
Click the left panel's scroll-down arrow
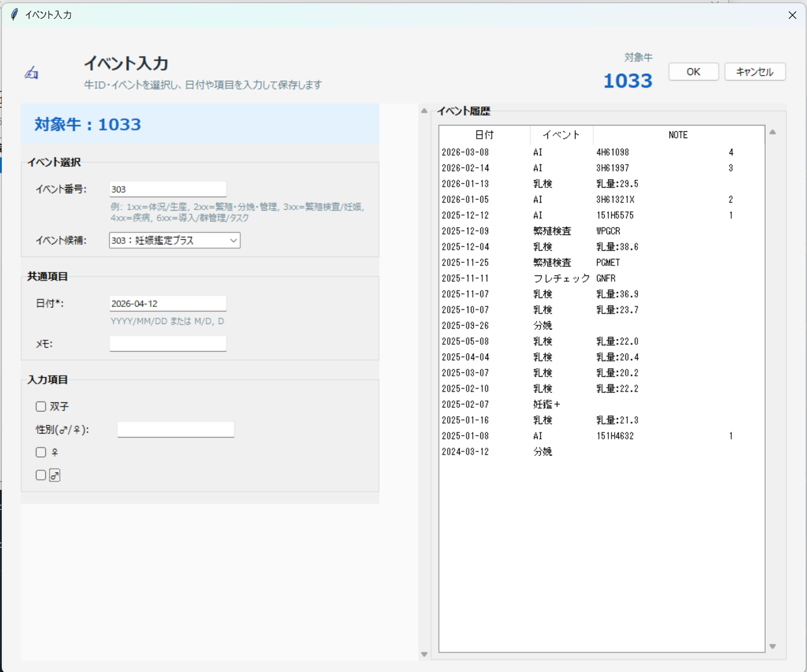click(x=424, y=654)
